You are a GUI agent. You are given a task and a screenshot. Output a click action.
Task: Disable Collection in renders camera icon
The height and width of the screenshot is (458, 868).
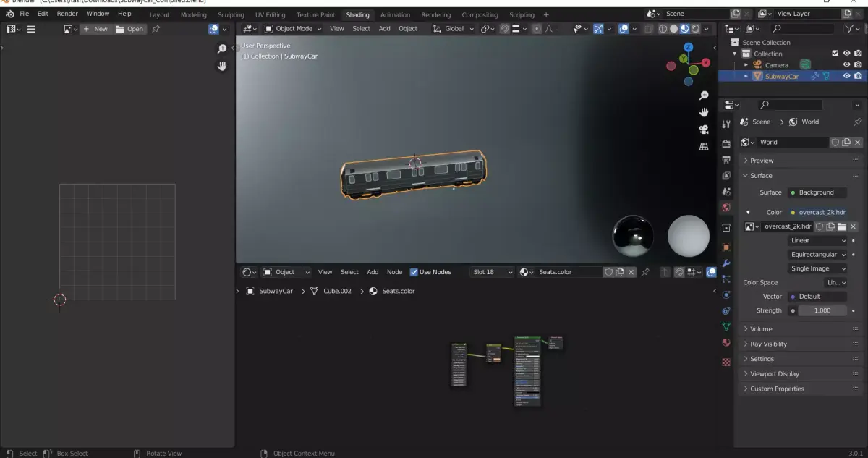pos(859,54)
